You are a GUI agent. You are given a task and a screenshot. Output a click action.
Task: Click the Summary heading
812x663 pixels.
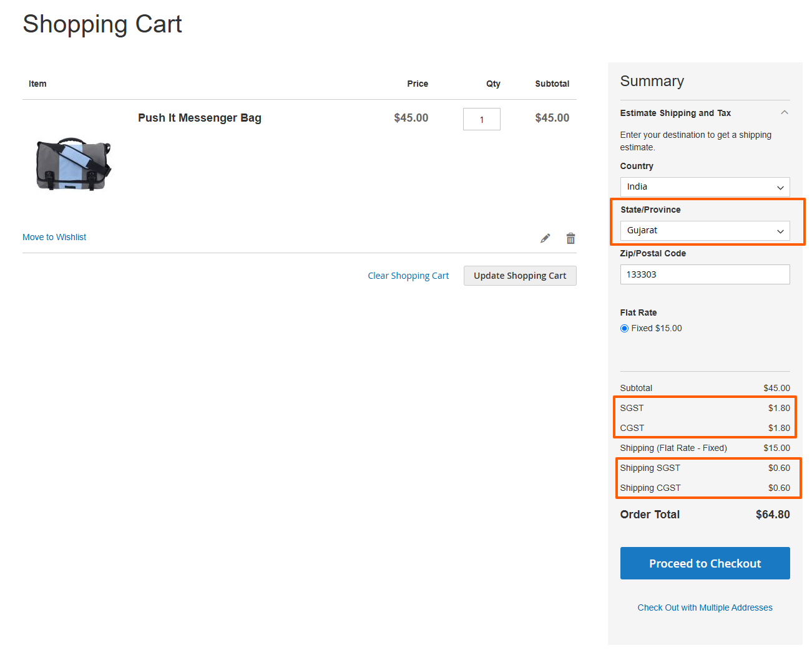652,81
